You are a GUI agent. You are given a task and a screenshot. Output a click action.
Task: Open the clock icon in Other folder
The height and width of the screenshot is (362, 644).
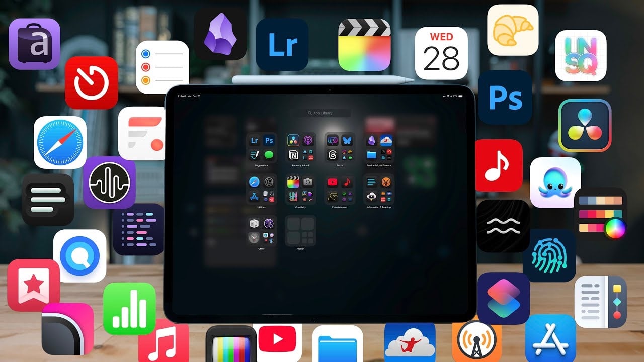click(x=254, y=238)
